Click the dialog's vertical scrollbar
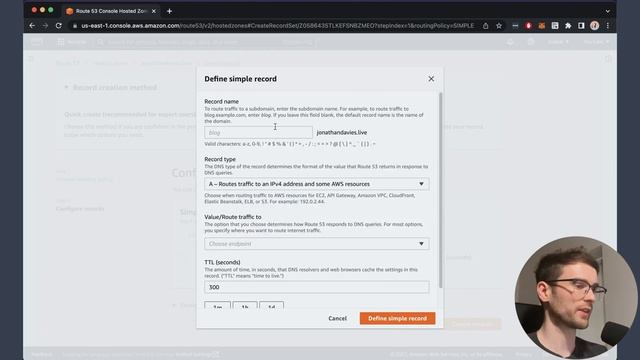This screenshot has height=360, width=640. [x=440, y=190]
